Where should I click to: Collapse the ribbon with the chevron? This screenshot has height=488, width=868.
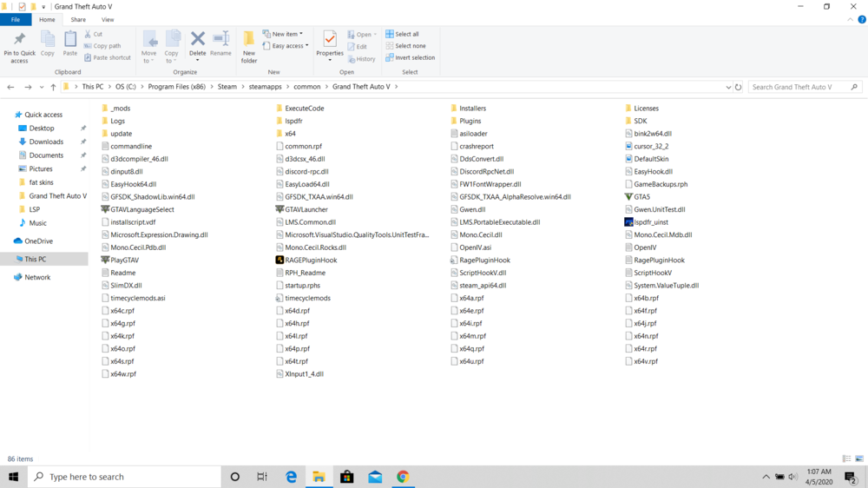tap(851, 20)
